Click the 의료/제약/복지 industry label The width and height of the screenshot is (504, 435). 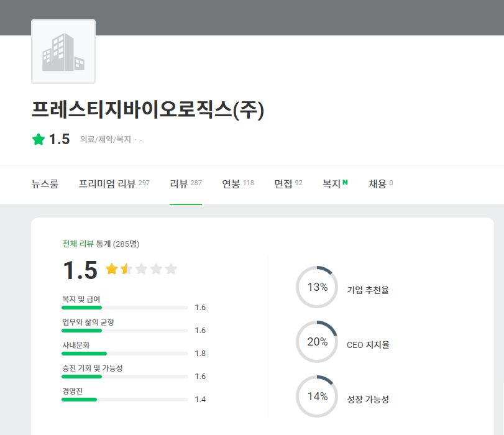pos(106,139)
